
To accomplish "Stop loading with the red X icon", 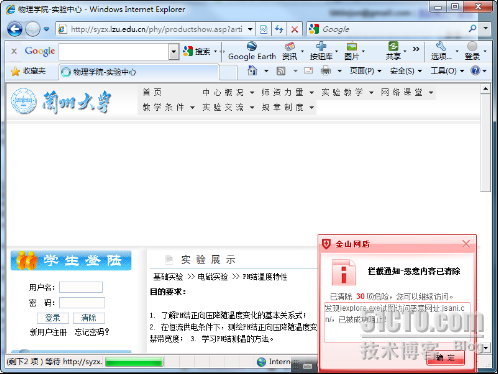I will tap(295, 29).
